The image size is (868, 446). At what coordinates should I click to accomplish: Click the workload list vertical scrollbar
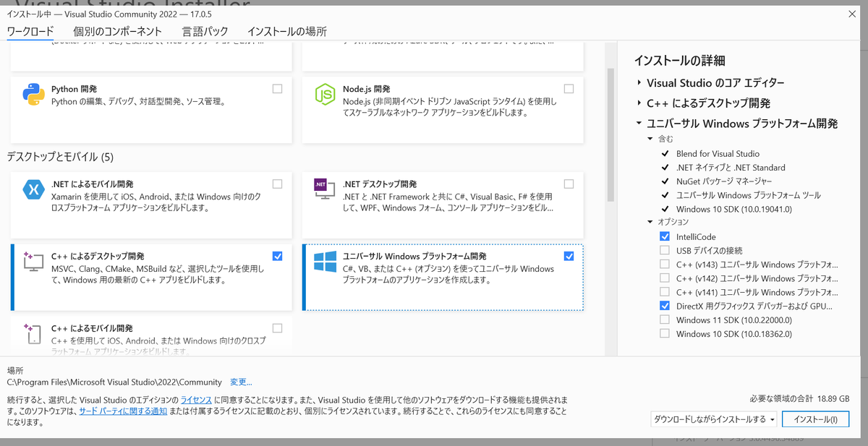[610, 134]
